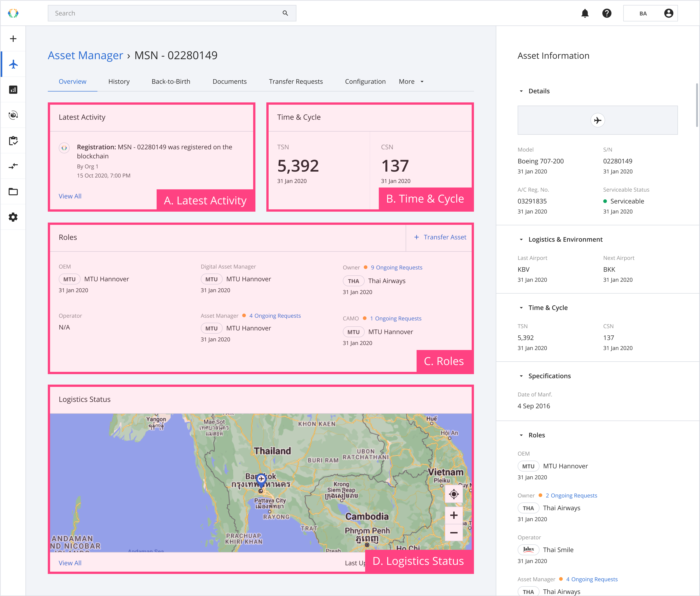
Task: Collapse the Time & Cycle sidebar section
Action: (x=521, y=308)
